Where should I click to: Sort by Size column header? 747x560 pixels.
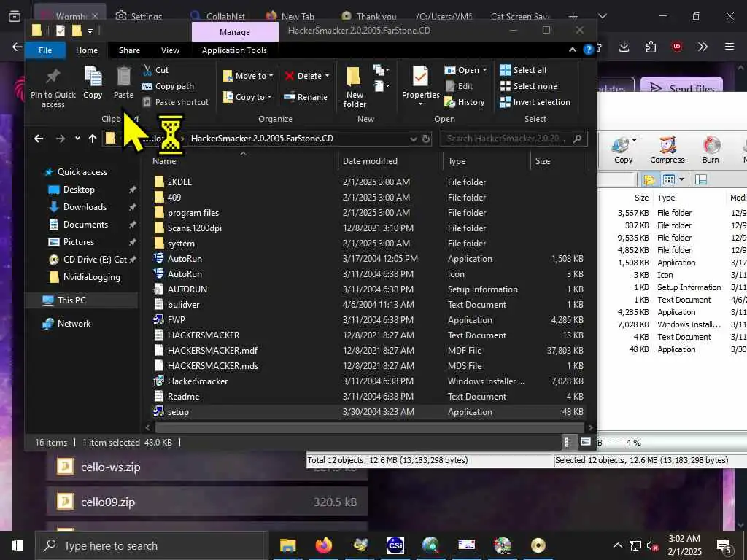point(543,161)
